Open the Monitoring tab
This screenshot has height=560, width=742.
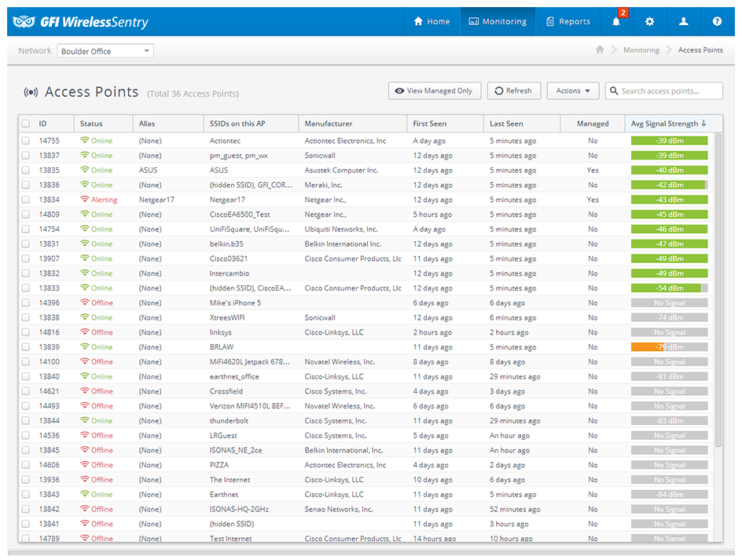pos(498,22)
